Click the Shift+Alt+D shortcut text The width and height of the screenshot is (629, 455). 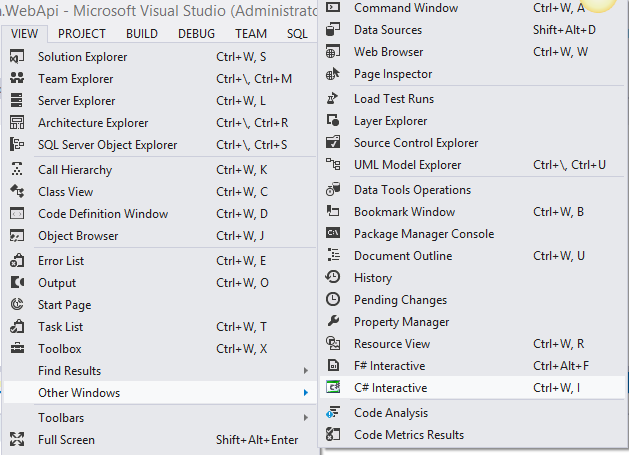(564, 30)
